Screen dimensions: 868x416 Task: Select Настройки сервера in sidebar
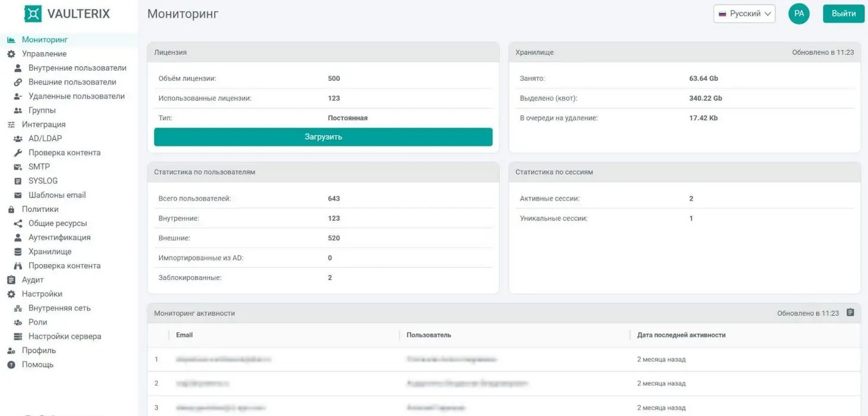click(x=65, y=336)
